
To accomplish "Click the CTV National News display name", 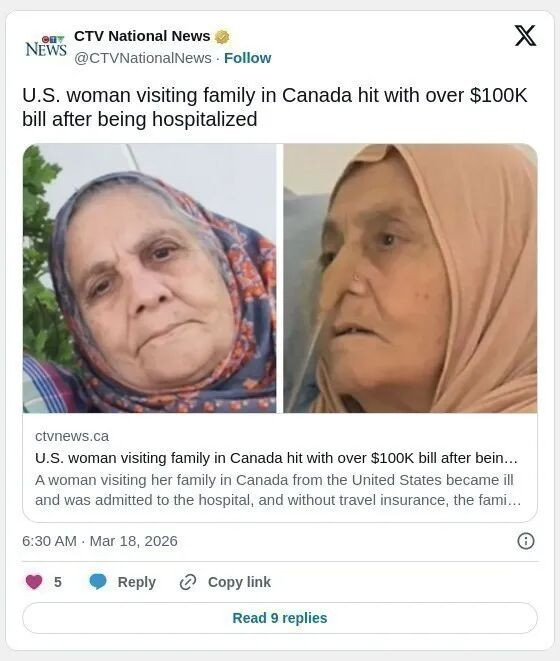I will (142, 36).
